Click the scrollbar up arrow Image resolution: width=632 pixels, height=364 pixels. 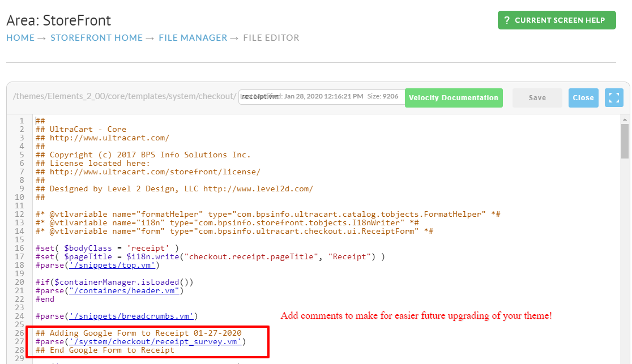625,119
